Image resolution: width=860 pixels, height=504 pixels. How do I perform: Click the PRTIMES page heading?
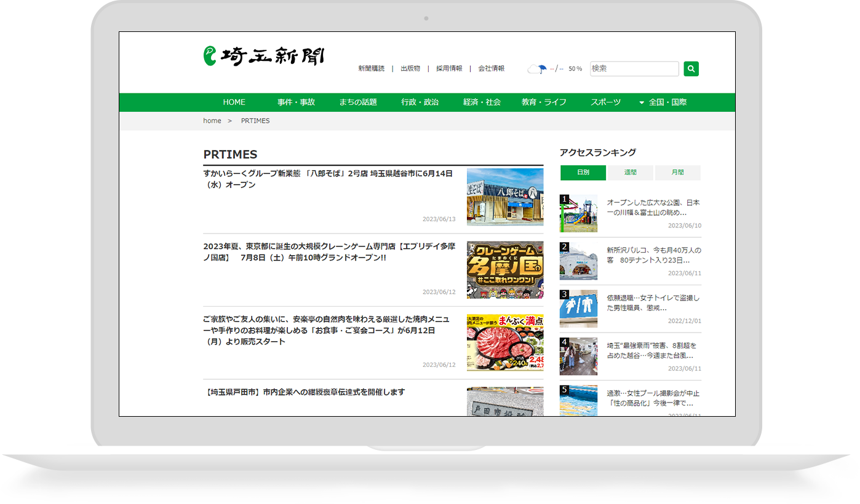coord(230,154)
